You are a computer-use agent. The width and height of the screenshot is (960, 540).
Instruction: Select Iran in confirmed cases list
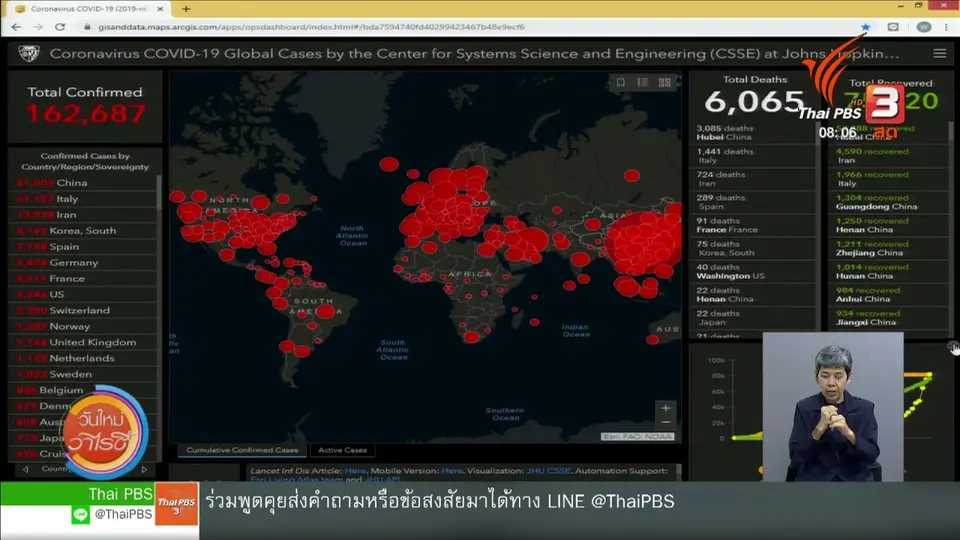(84, 214)
